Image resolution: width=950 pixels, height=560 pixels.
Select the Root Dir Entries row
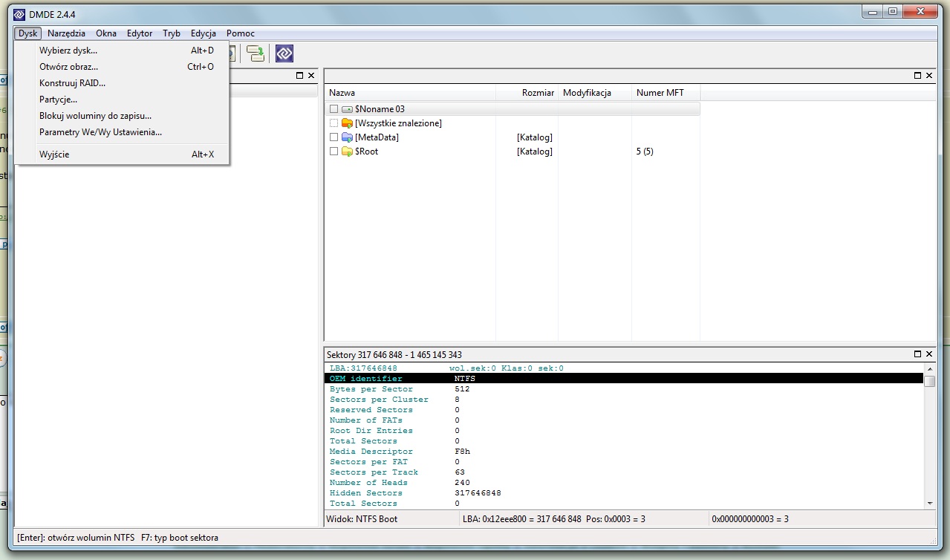[625, 431]
